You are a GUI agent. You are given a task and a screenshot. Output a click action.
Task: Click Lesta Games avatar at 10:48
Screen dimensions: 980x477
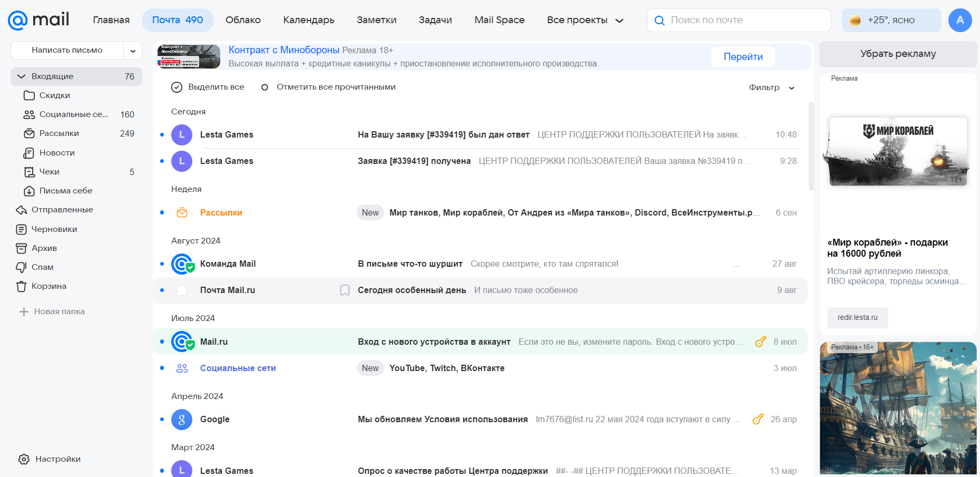tap(182, 135)
